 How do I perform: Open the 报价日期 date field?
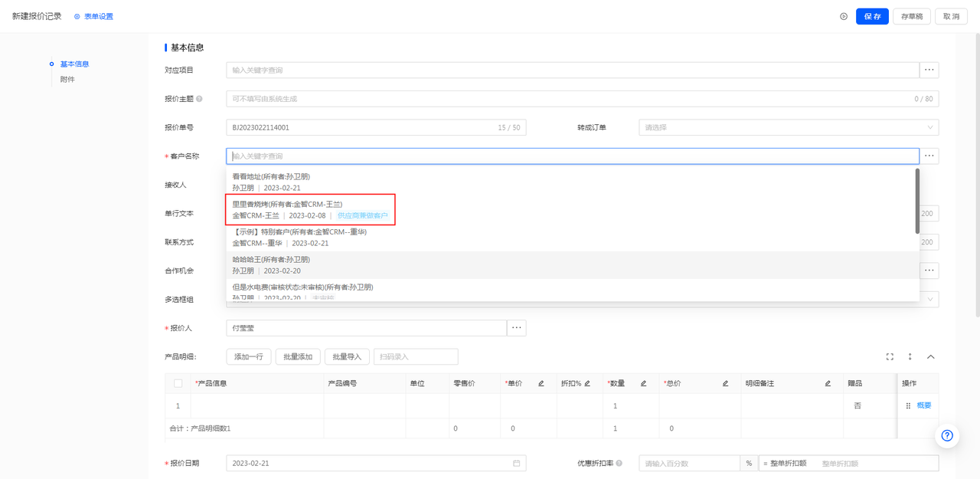(376, 463)
